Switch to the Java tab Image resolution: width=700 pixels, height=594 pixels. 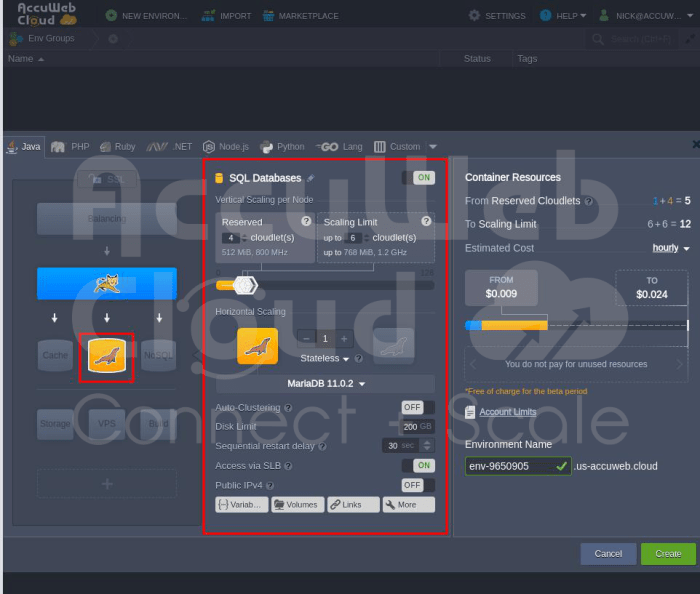[x=24, y=146]
